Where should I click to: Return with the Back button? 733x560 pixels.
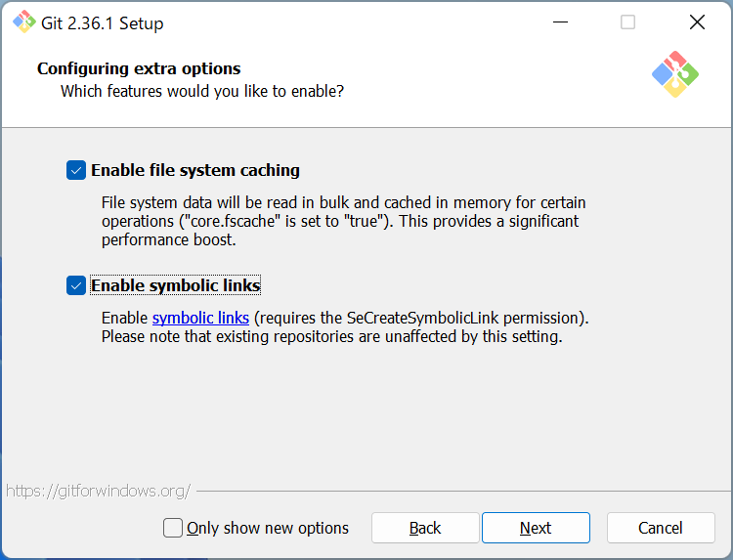(425, 528)
